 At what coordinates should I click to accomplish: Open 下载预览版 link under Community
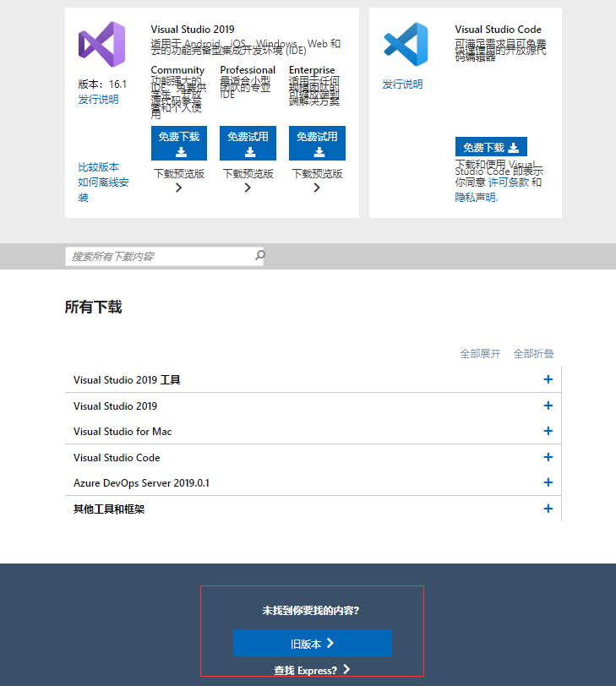[179, 180]
